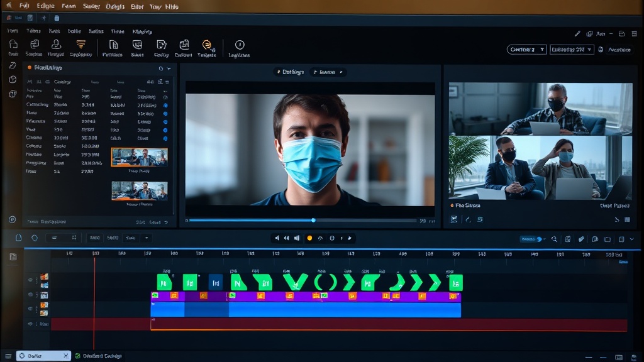Select the highlighted clip thumbnail in the media pool
This screenshot has height=362, width=644.
tap(139, 156)
